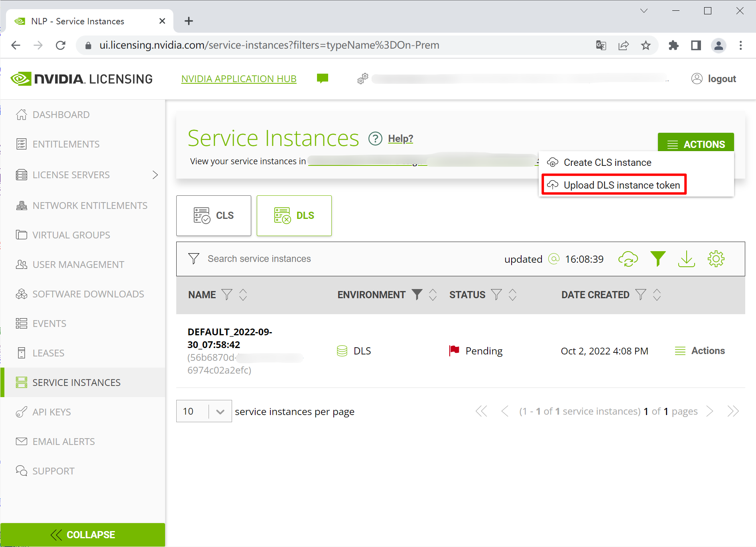This screenshot has width=756, height=547.
Task: Click the download arrow icon in toolbar
Action: click(686, 259)
